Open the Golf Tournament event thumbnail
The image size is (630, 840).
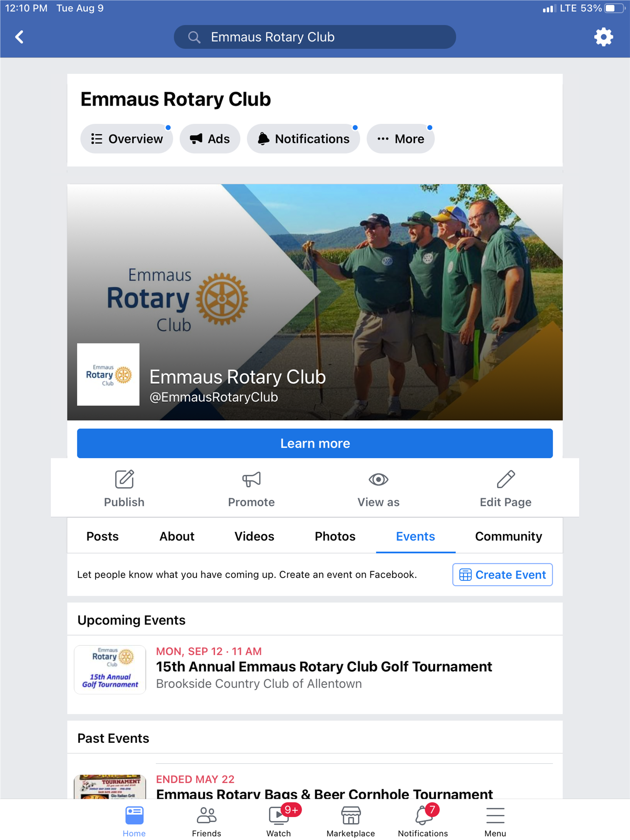tap(110, 669)
